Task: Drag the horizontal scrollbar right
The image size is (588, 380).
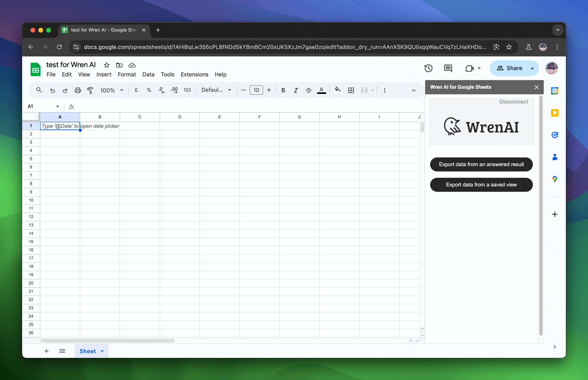Action: (x=417, y=340)
